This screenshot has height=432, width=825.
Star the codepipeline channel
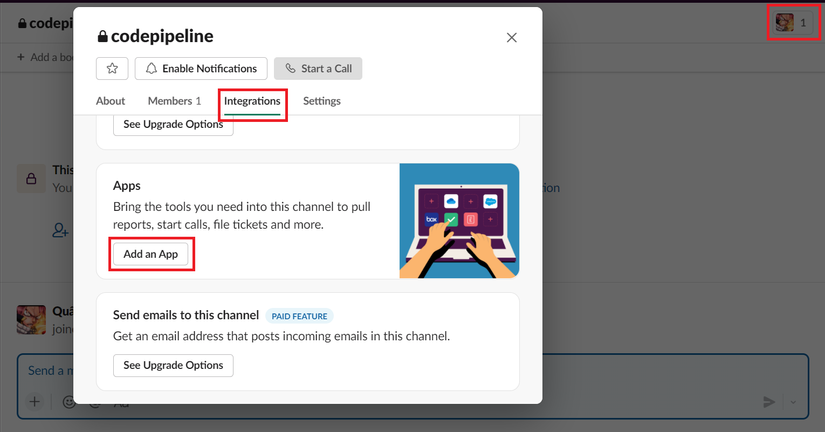click(x=112, y=68)
